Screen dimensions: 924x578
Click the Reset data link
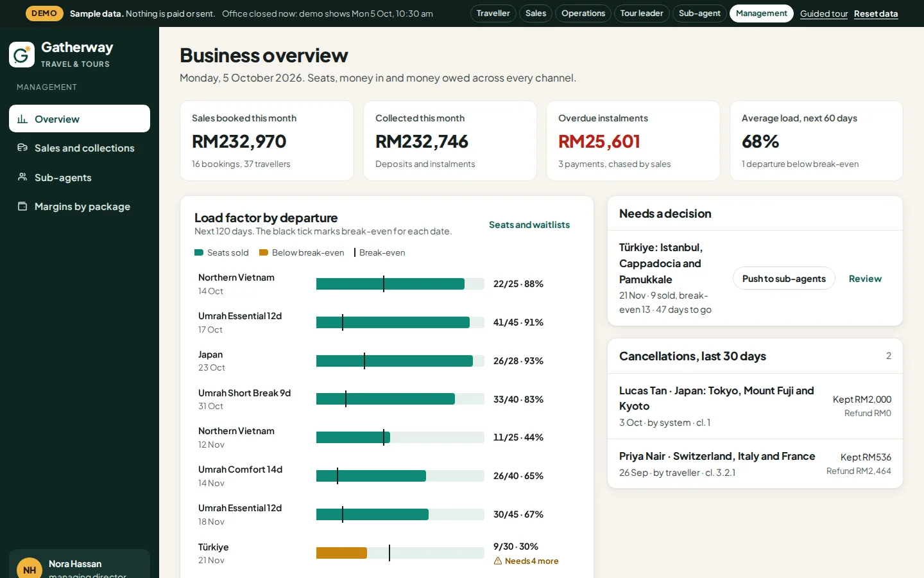pos(876,13)
